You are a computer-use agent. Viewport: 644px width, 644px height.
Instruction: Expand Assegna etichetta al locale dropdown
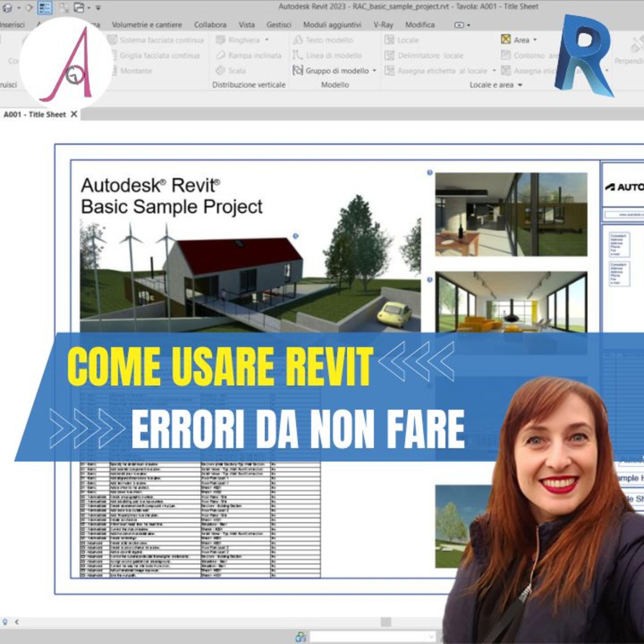click(x=494, y=70)
